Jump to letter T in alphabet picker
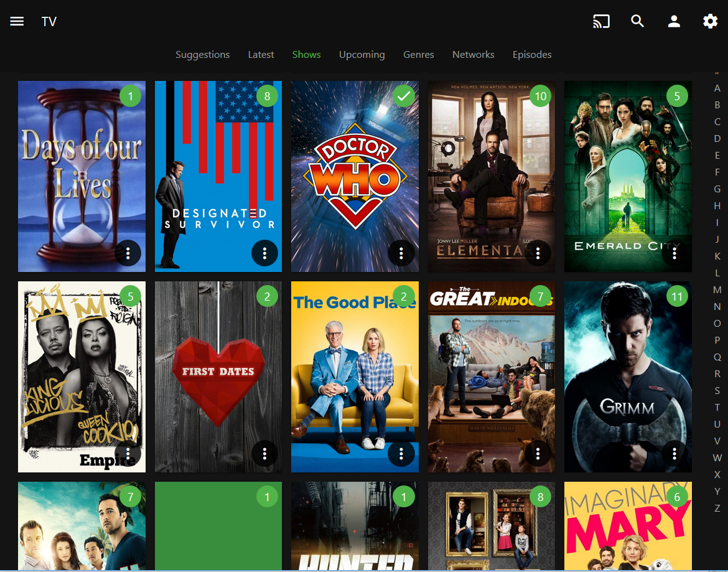Screen dimensions: 728x572 click(717, 407)
